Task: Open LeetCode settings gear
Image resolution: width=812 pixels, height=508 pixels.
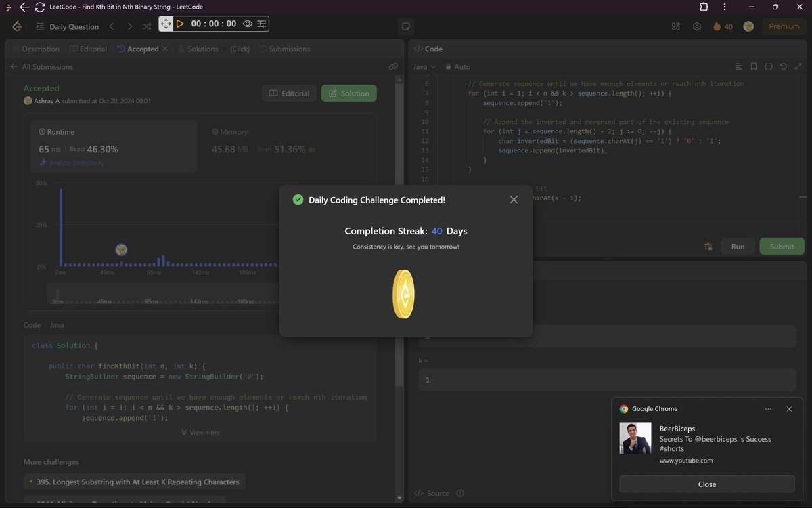Action: (x=697, y=26)
